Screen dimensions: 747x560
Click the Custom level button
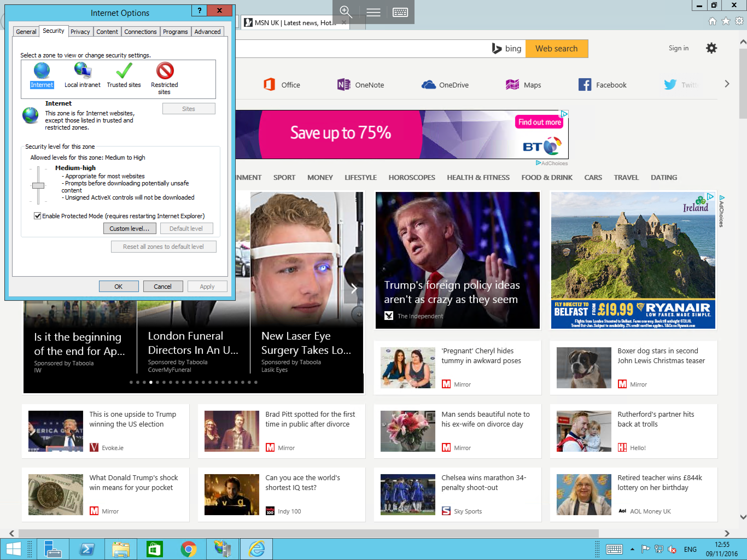pyautogui.click(x=128, y=229)
